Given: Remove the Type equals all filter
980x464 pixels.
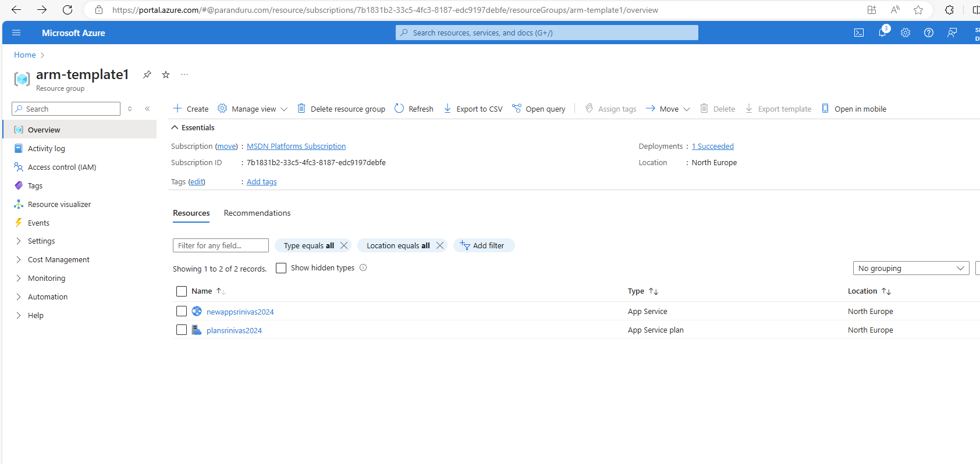Looking at the screenshot, I should 344,245.
